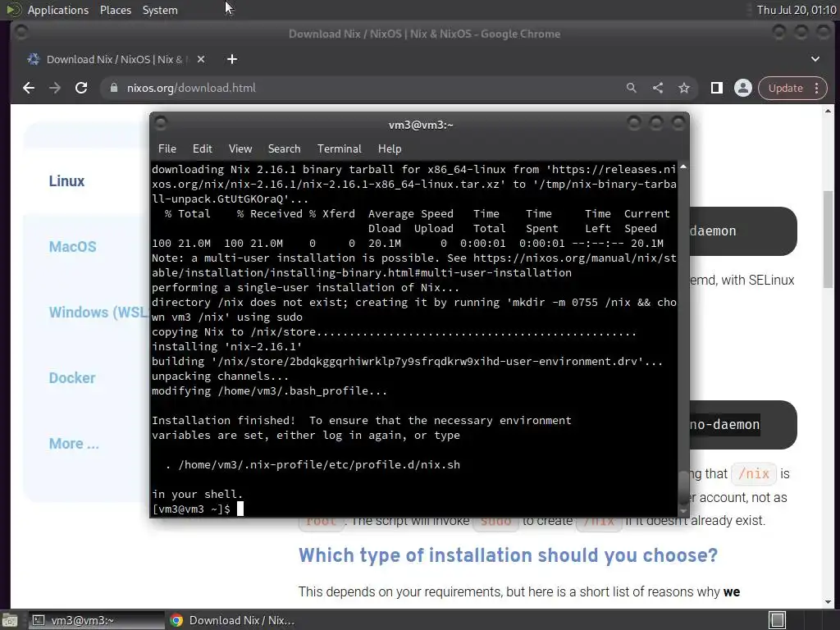
Task: Click the terminal window menu button in title bar
Action: point(160,124)
